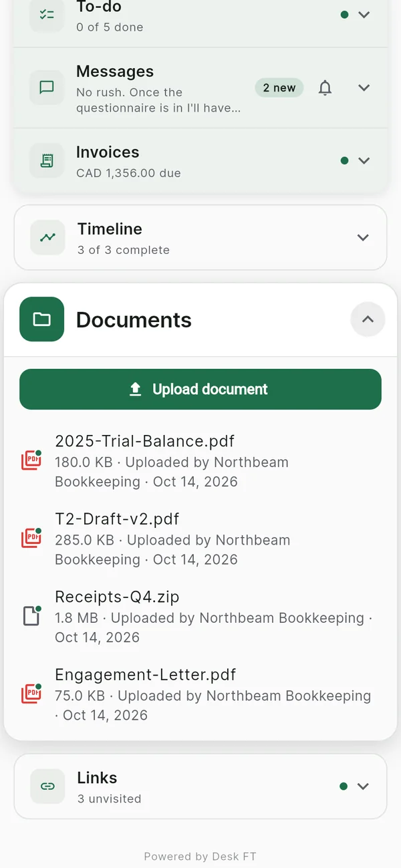Screen dimensions: 401x868
Task: Click the message preview 'No rush. Once the questionnaire'
Action: click(x=158, y=100)
